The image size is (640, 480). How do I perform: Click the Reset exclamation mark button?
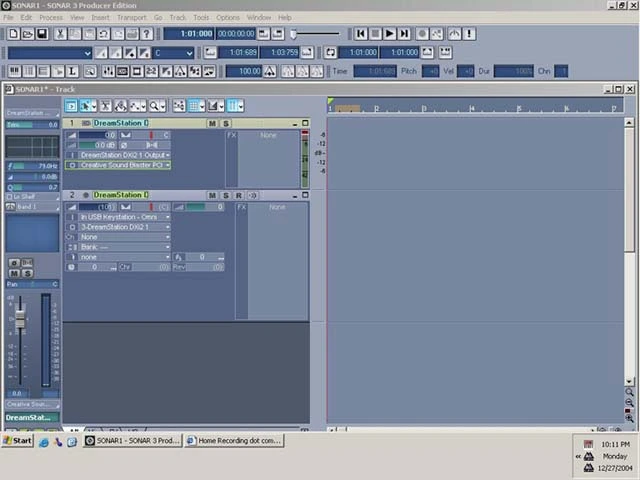(x=469, y=34)
